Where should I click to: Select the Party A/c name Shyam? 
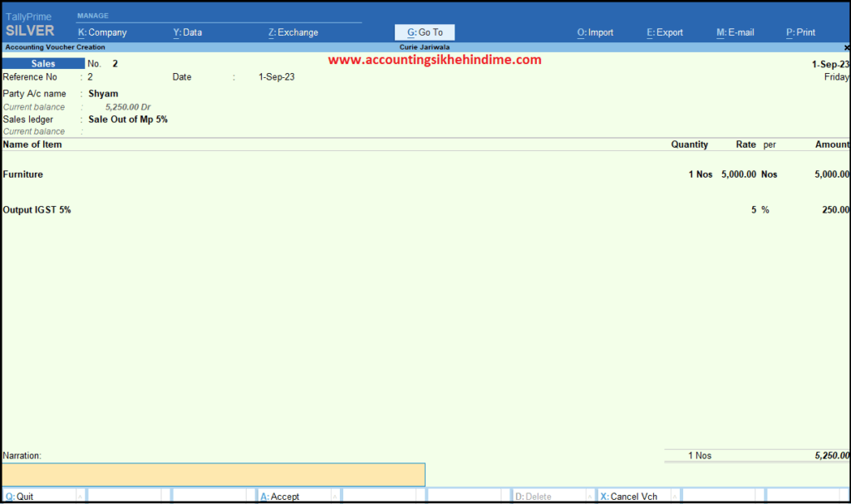pyautogui.click(x=104, y=94)
